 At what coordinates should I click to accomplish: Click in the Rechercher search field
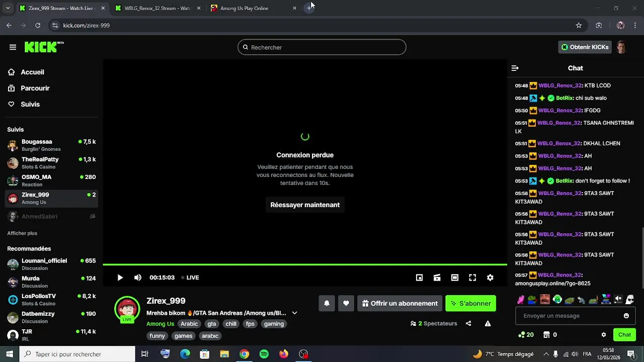point(322,47)
